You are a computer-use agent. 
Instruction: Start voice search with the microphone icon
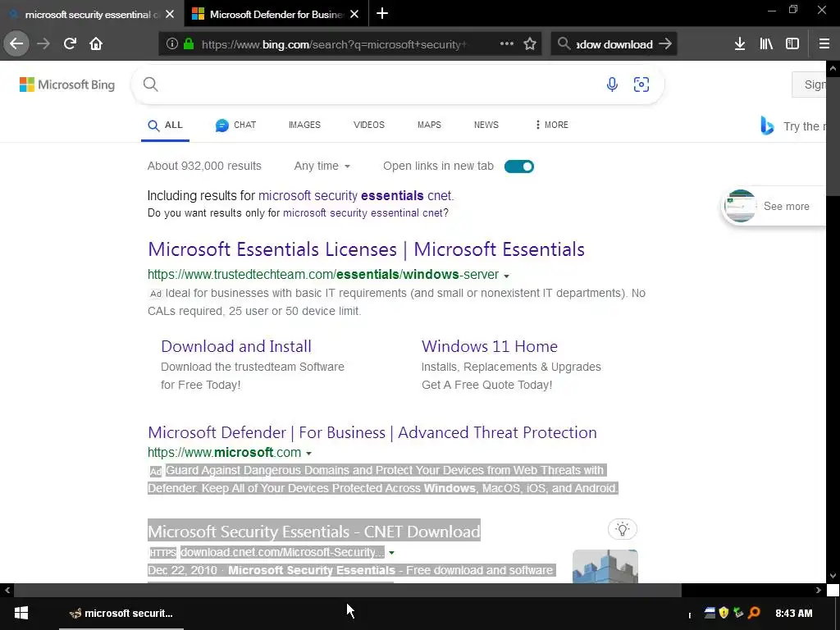coord(612,84)
